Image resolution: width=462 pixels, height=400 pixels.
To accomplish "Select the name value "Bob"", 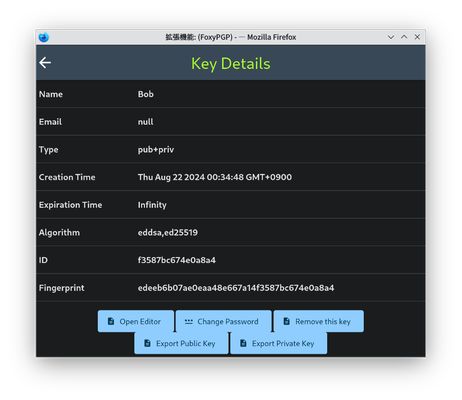I will point(146,94).
